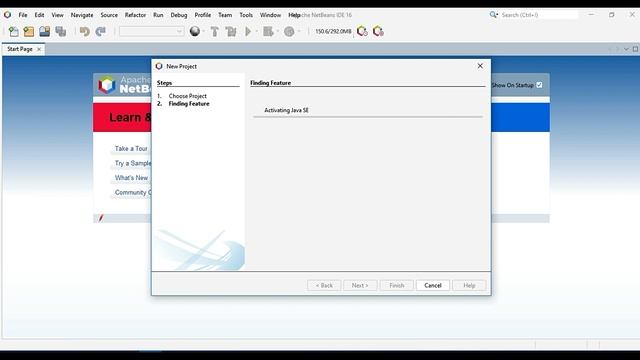Click the last profiler icon in toolbar

coord(378,31)
